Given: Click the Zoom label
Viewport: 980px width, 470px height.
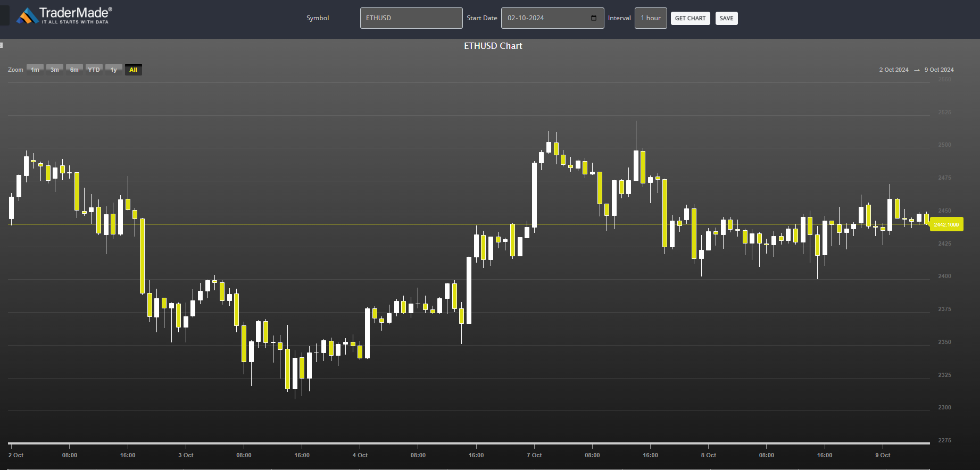Looking at the screenshot, I should click(x=15, y=70).
